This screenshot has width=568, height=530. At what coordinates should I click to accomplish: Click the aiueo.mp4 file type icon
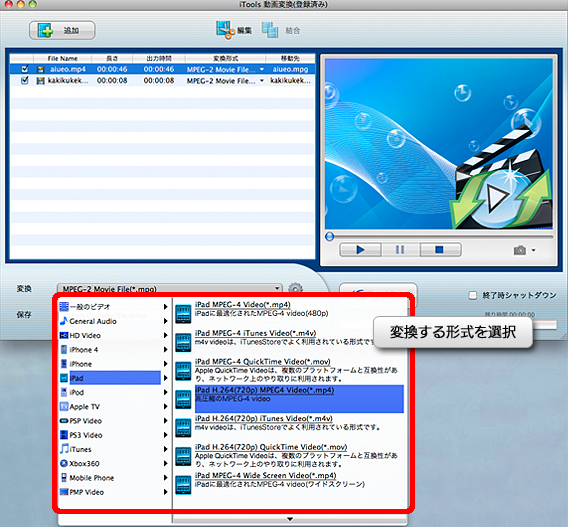point(41,69)
